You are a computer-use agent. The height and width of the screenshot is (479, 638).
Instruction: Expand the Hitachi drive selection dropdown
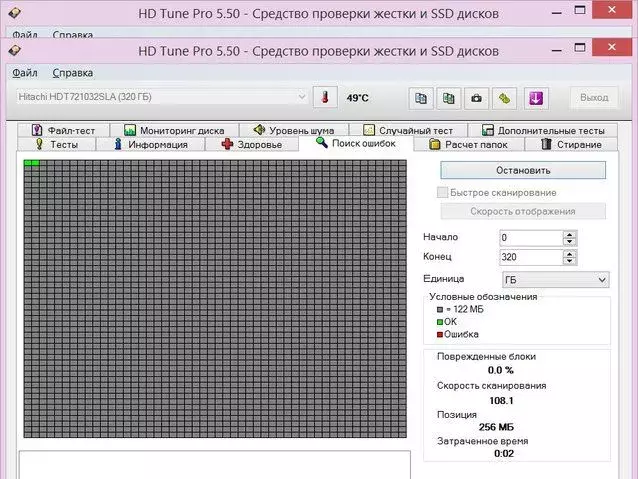[302, 97]
